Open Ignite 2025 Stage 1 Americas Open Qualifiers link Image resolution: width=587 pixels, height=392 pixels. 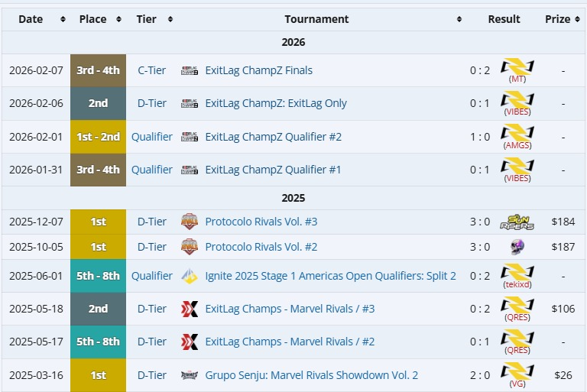(x=330, y=276)
